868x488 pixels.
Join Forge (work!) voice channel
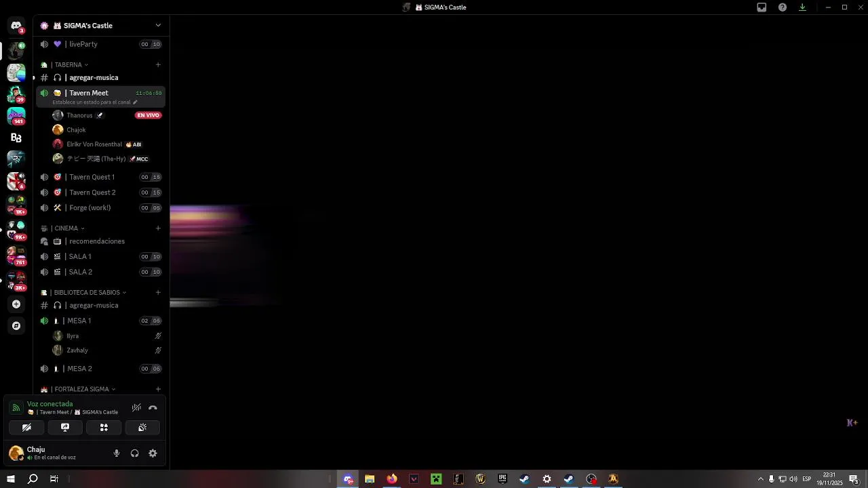[x=100, y=208]
